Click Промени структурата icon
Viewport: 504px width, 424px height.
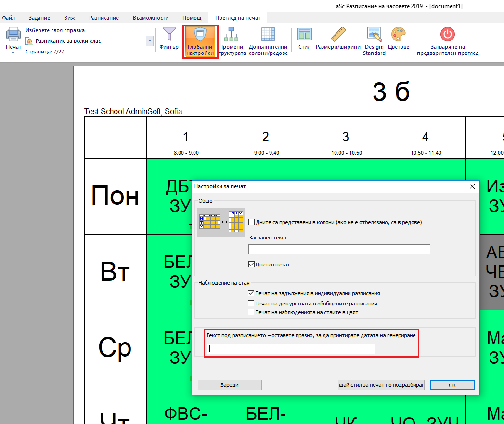(x=232, y=35)
